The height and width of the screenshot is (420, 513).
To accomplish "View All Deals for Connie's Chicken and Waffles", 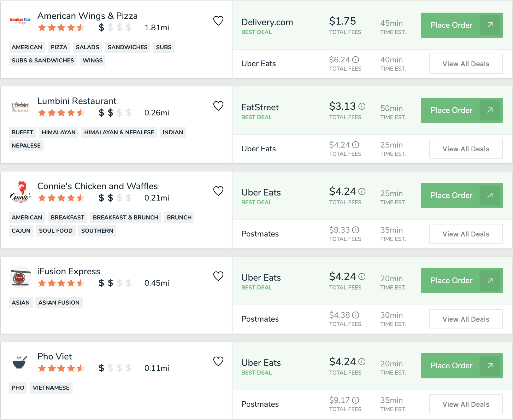I will 466,234.
